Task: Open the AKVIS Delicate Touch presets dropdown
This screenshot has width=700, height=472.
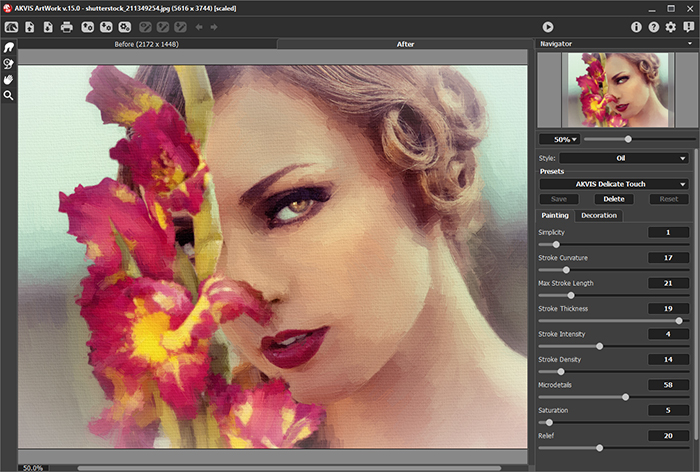Action: click(x=614, y=184)
